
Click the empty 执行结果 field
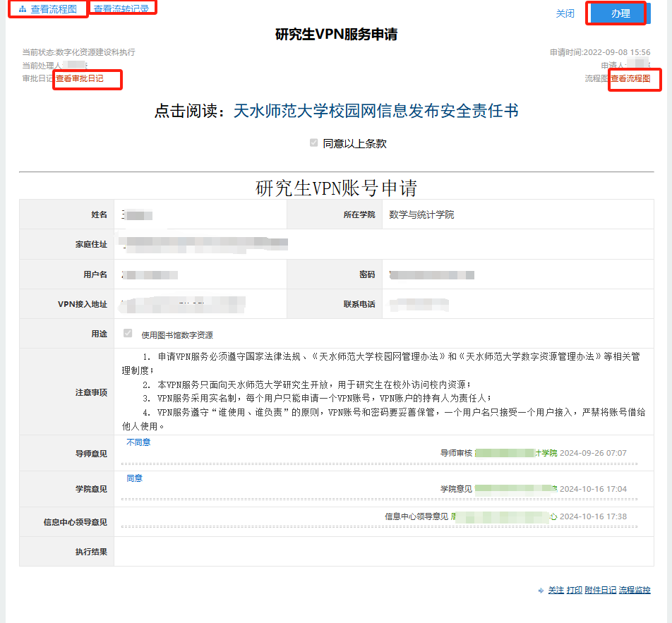[x=383, y=552]
